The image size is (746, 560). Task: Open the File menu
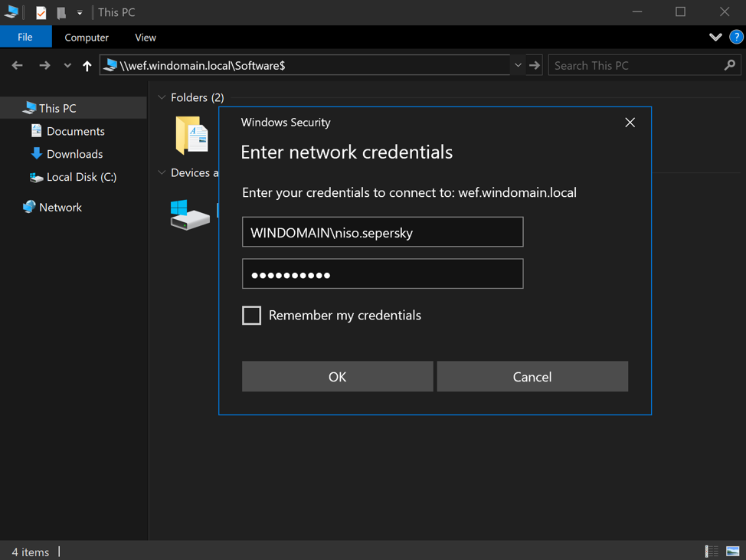25,37
